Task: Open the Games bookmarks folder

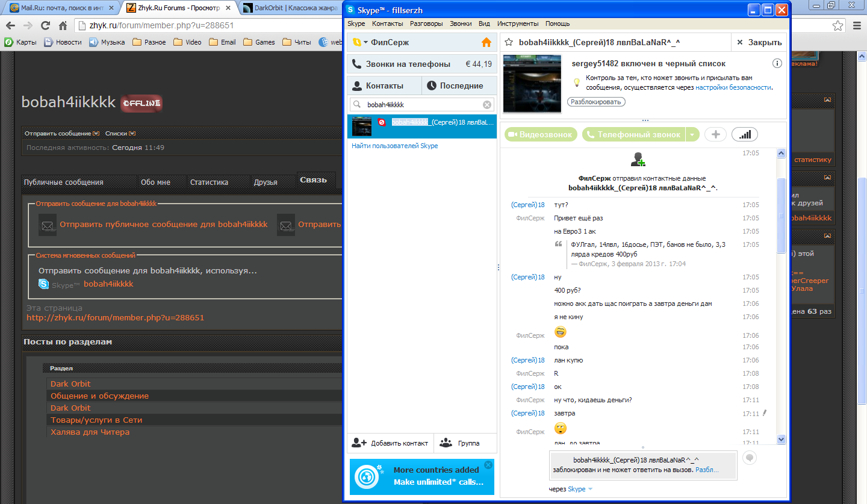Action: coord(259,42)
